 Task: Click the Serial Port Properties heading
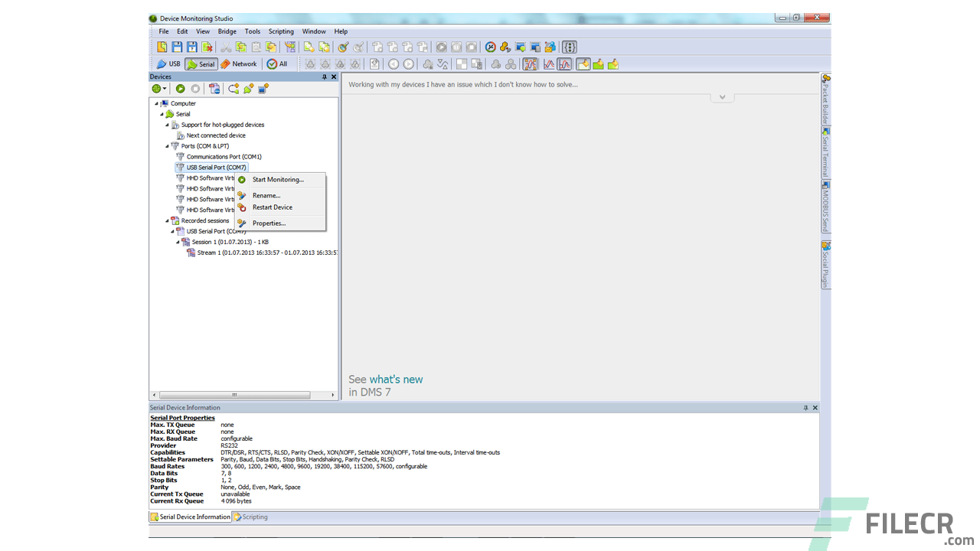pyautogui.click(x=182, y=418)
